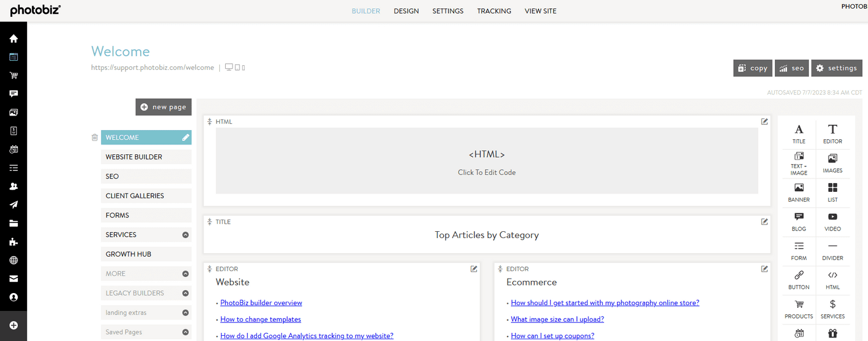Add a Divider block to page

(832, 251)
